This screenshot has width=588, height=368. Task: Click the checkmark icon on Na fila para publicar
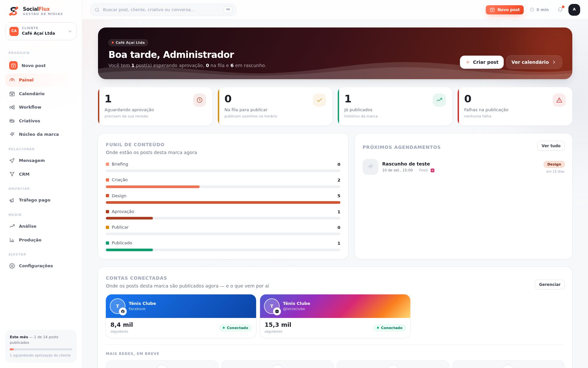(x=319, y=100)
